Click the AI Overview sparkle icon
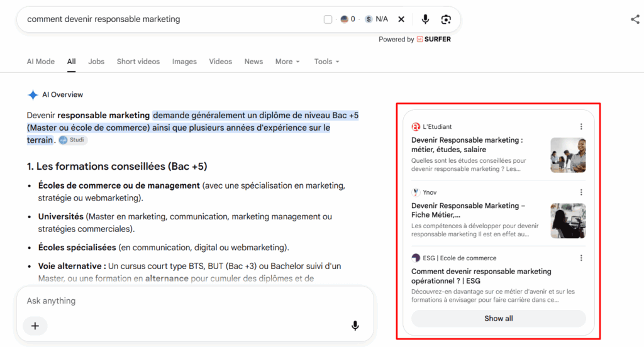 tap(33, 95)
